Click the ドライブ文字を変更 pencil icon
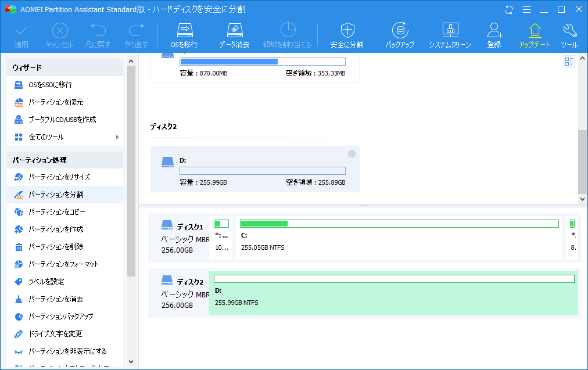588x370 pixels. click(19, 333)
